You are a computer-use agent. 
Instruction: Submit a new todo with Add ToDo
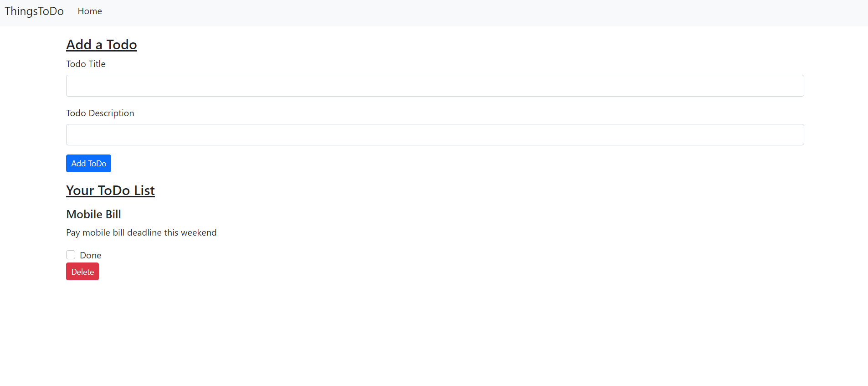pos(88,163)
